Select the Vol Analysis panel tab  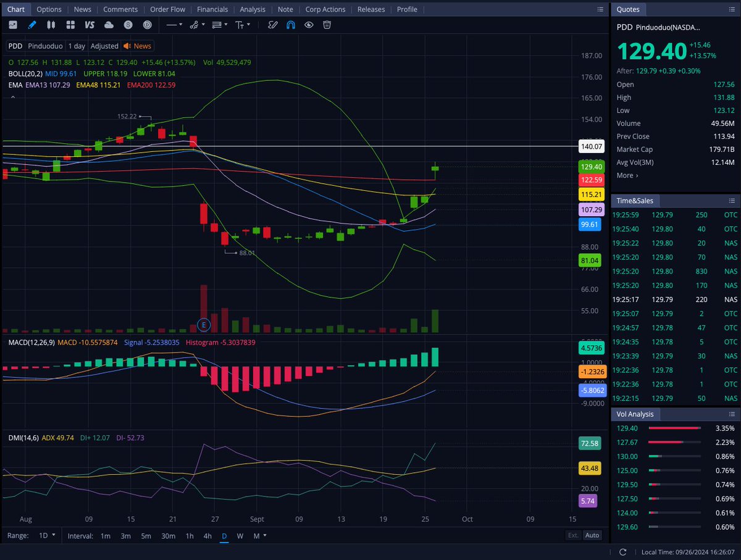click(x=635, y=414)
